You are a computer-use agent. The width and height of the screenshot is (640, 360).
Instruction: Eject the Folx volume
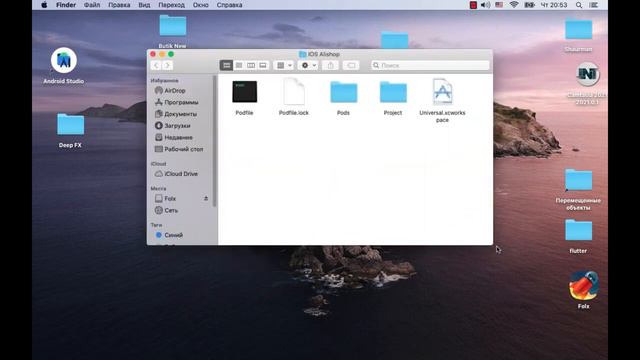(206, 198)
